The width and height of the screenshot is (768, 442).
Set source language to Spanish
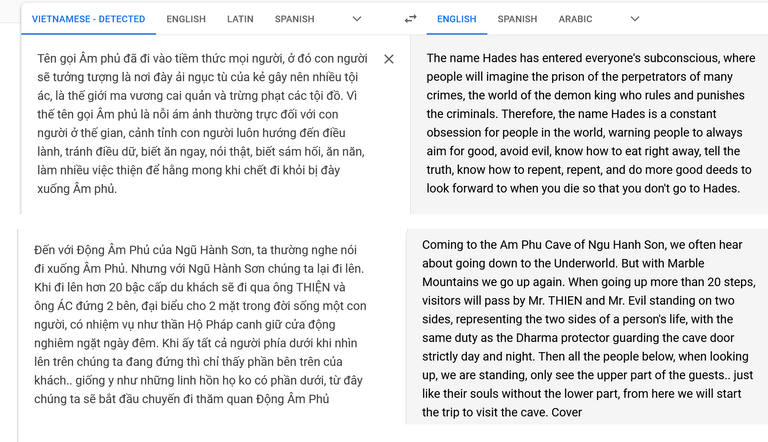[x=294, y=19]
